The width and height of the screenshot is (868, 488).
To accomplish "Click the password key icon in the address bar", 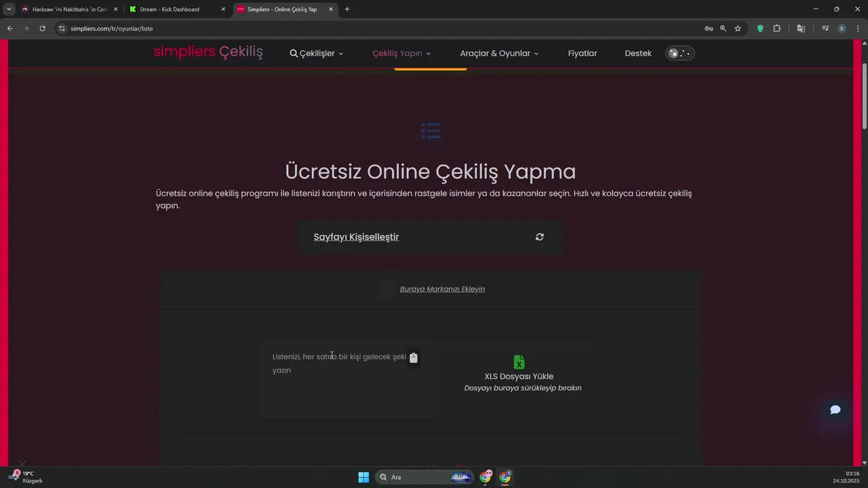I will coord(709,28).
